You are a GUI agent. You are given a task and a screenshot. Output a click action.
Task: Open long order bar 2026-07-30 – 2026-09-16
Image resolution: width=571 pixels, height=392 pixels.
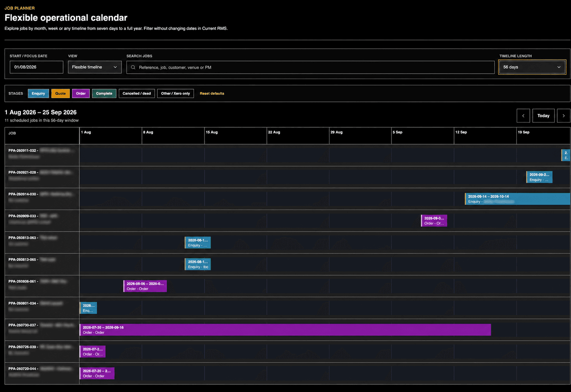coord(285,330)
